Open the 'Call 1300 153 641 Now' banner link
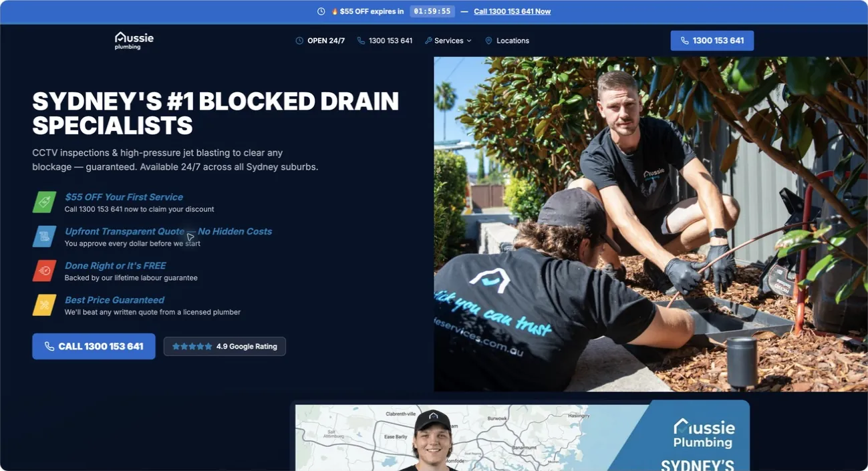Screen dimensions: 868x471 click(x=512, y=11)
